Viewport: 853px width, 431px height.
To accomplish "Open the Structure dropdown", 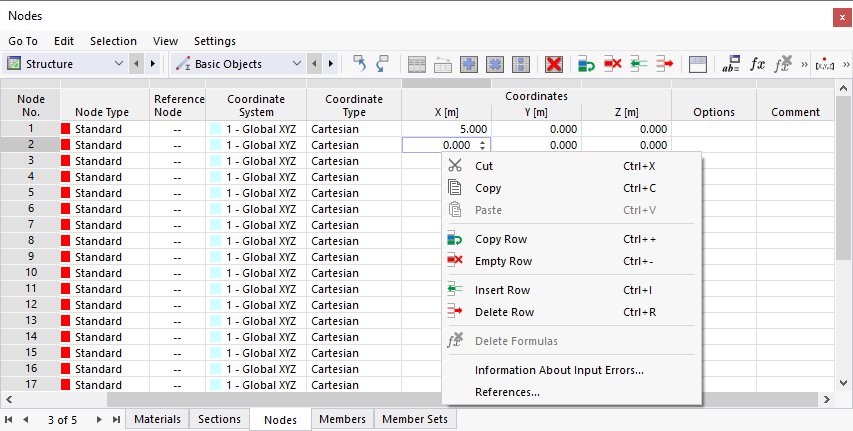I will [x=66, y=64].
